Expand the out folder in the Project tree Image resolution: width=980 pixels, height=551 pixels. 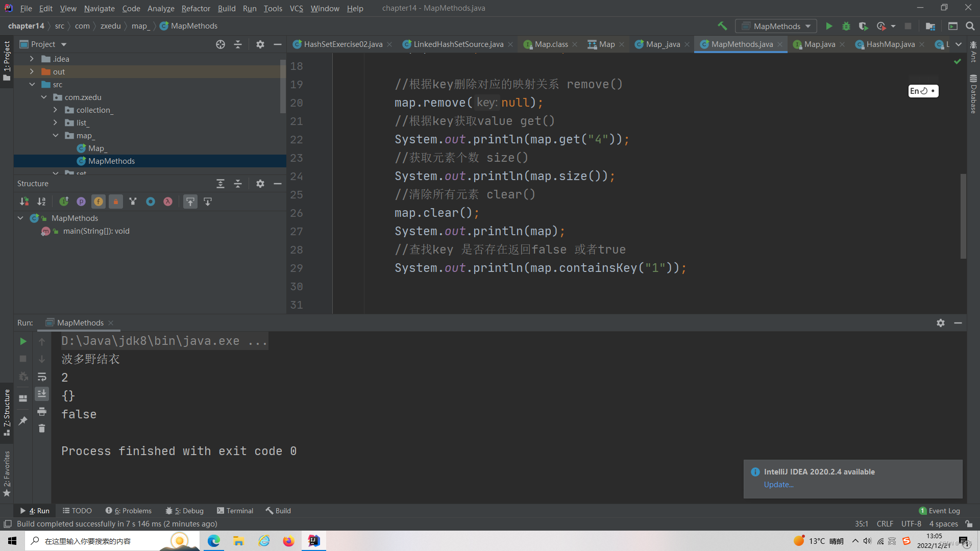[32, 72]
